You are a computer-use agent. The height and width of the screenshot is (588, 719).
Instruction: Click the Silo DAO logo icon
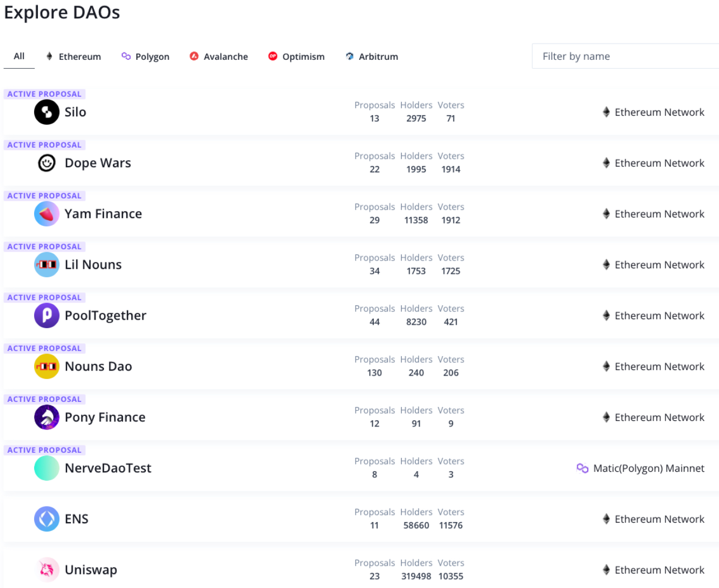coord(47,112)
